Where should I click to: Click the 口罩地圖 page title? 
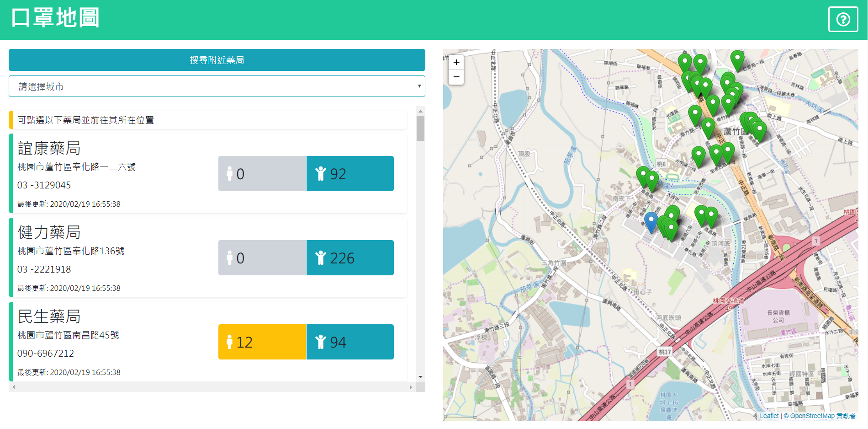55,18
